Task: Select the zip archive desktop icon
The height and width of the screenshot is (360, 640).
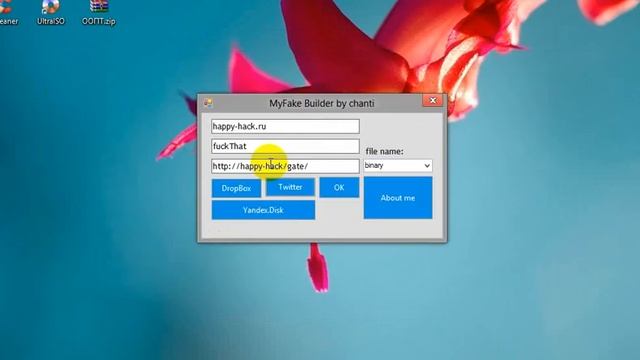Action: (x=98, y=12)
